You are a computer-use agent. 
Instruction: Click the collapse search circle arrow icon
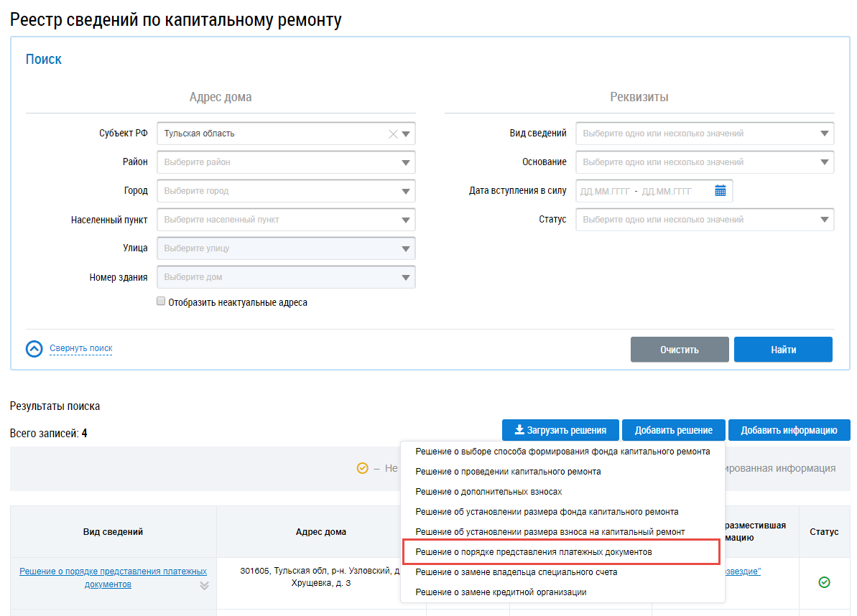click(x=34, y=349)
